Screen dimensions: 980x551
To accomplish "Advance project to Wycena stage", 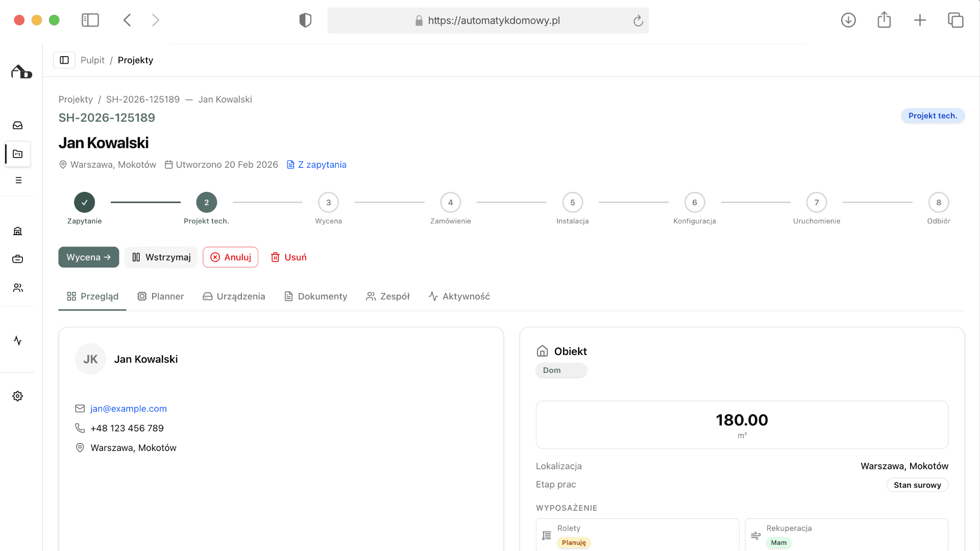I will click(x=88, y=257).
